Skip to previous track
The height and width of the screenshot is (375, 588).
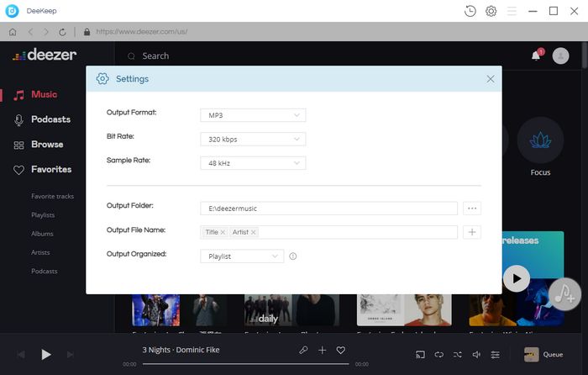coord(21,355)
